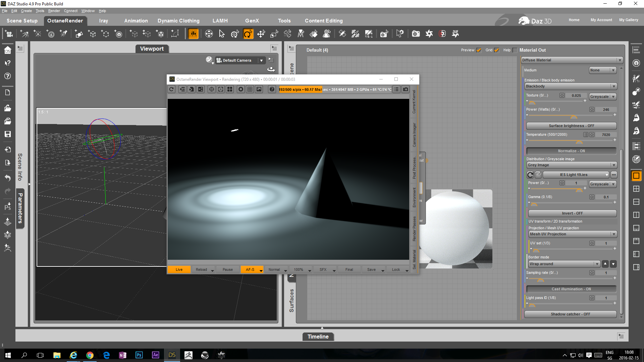Toggle the Preview checkbox
Viewport: 644px width, 362px height.
click(479, 50)
